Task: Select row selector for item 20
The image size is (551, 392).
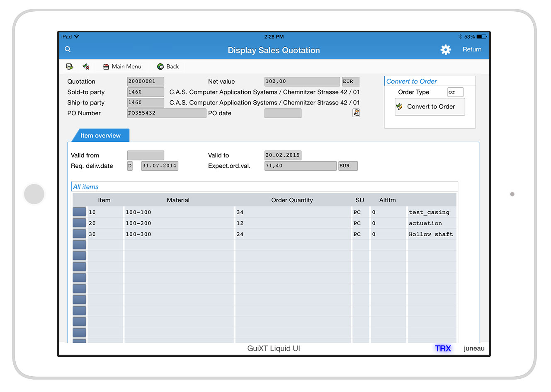Action: pos(79,223)
